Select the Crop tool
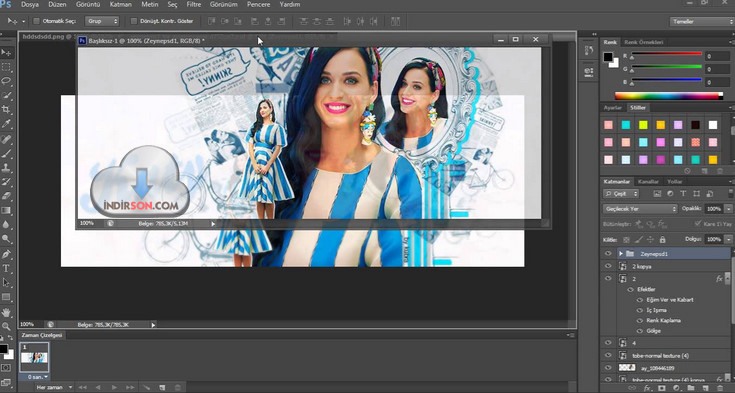Screen dimensions: 735x393 (x=6, y=110)
